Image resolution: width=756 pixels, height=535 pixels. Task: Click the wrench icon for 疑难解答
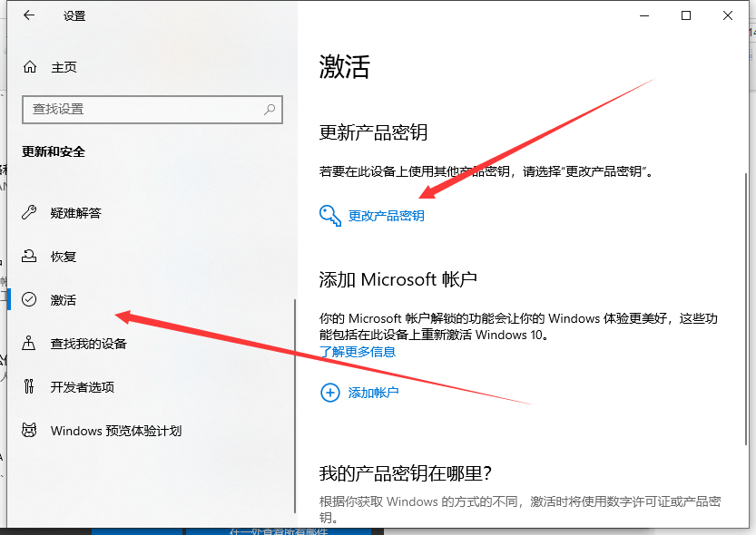(30, 213)
